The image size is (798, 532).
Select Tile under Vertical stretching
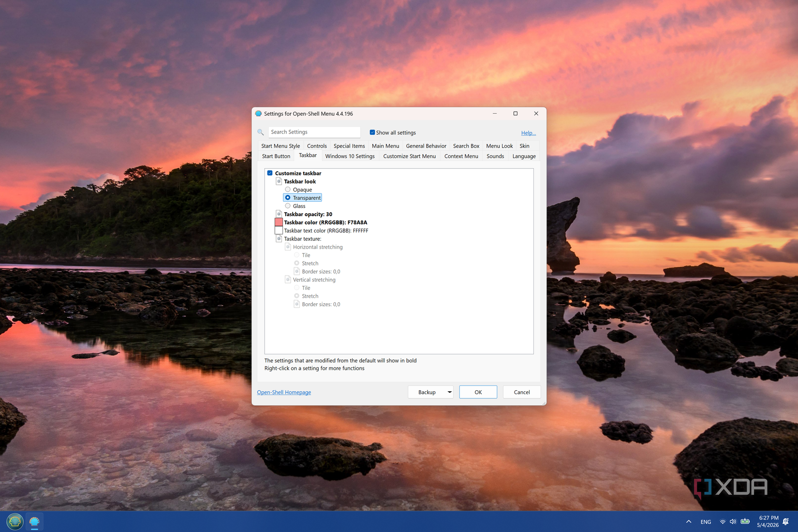pos(297,288)
